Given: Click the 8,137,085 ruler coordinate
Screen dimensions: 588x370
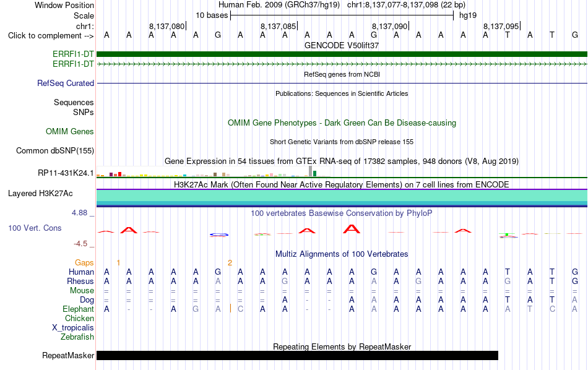Looking at the screenshot, I should [x=279, y=26].
